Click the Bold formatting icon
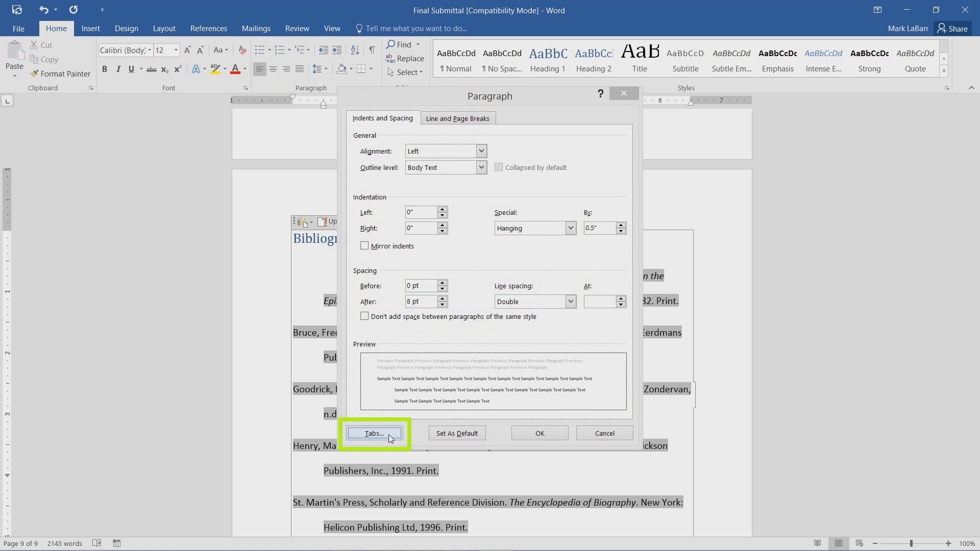Image resolution: width=980 pixels, height=551 pixels. (104, 69)
